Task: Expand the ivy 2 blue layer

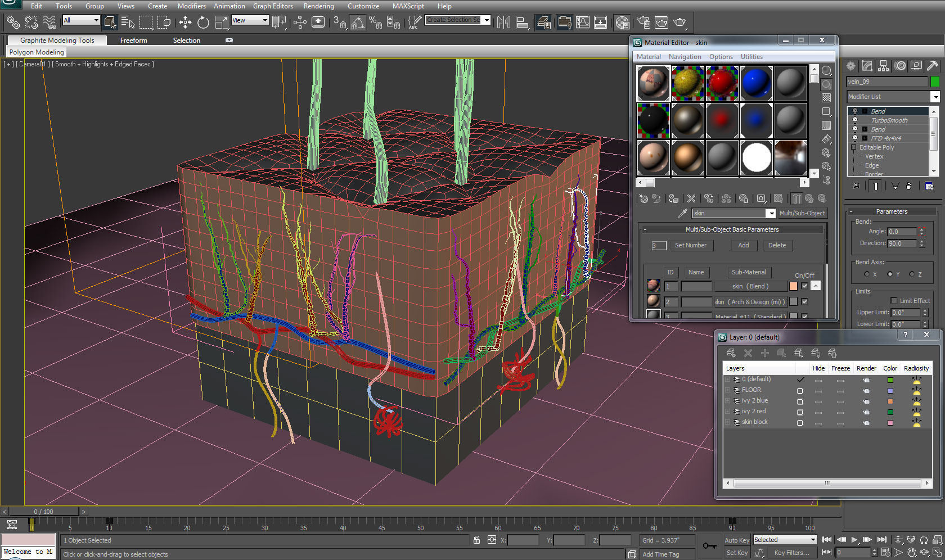Action: 728,401
